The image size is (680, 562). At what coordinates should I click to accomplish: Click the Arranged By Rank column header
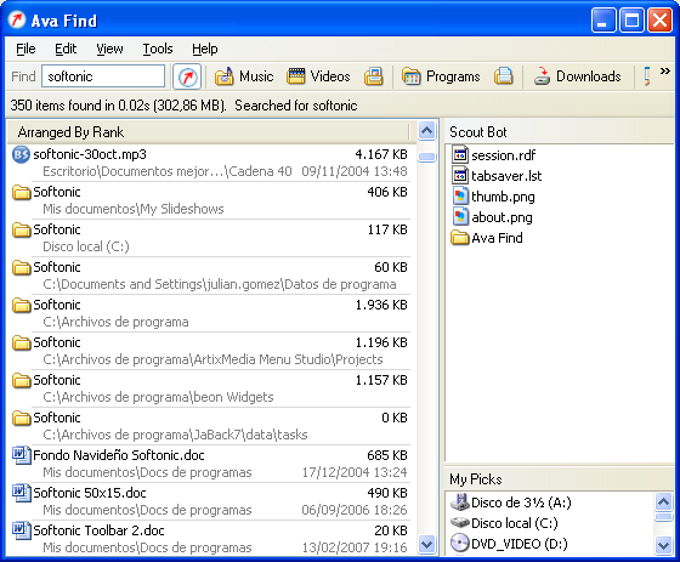208,132
